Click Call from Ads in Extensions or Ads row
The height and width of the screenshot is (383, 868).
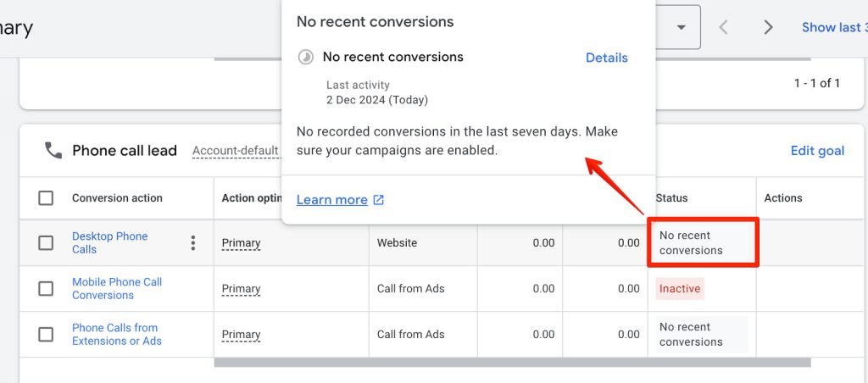tap(411, 335)
